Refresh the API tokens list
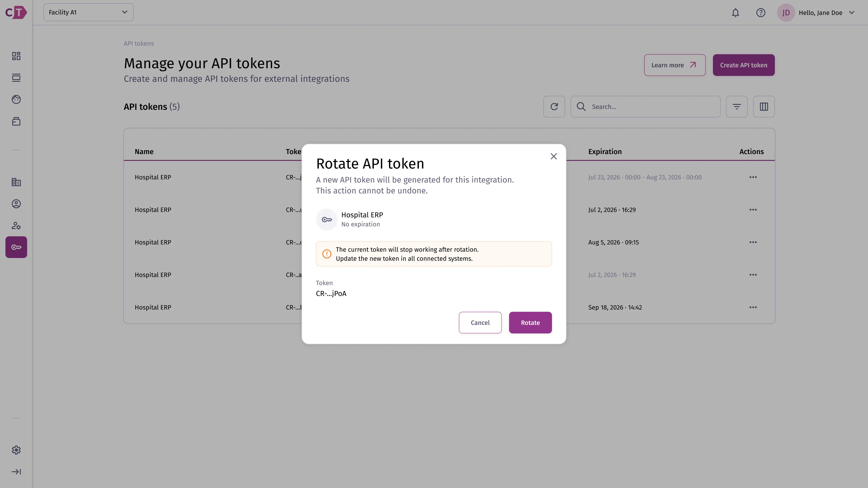Viewport: 868px width, 488px height. coord(554,107)
